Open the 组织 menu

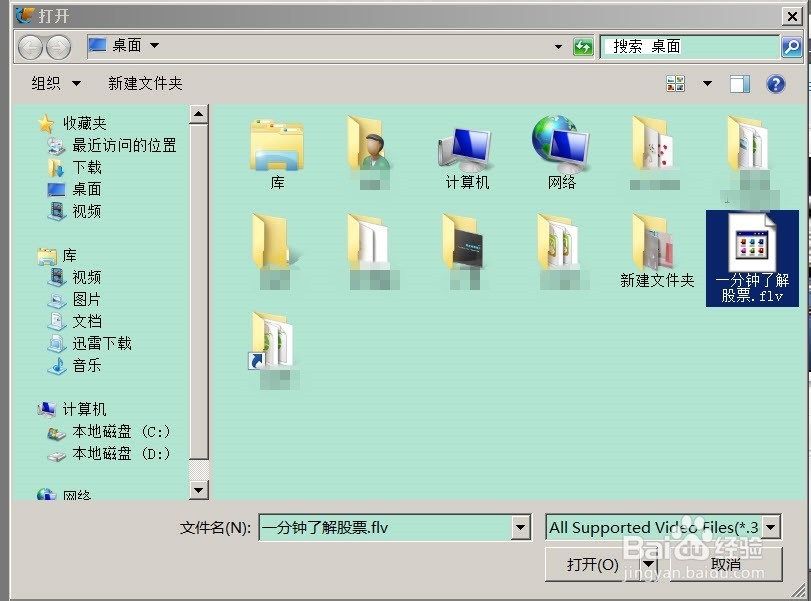pyautogui.click(x=47, y=83)
